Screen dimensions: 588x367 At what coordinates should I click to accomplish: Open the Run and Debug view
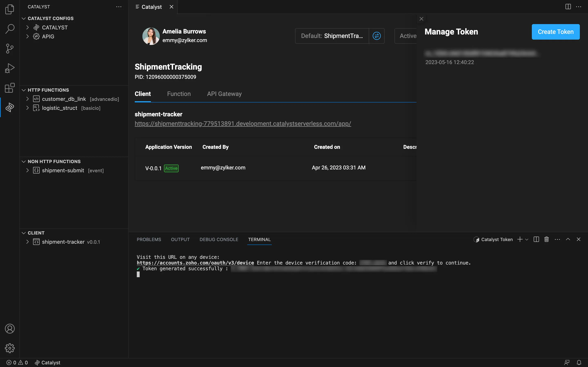tap(10, 68)
